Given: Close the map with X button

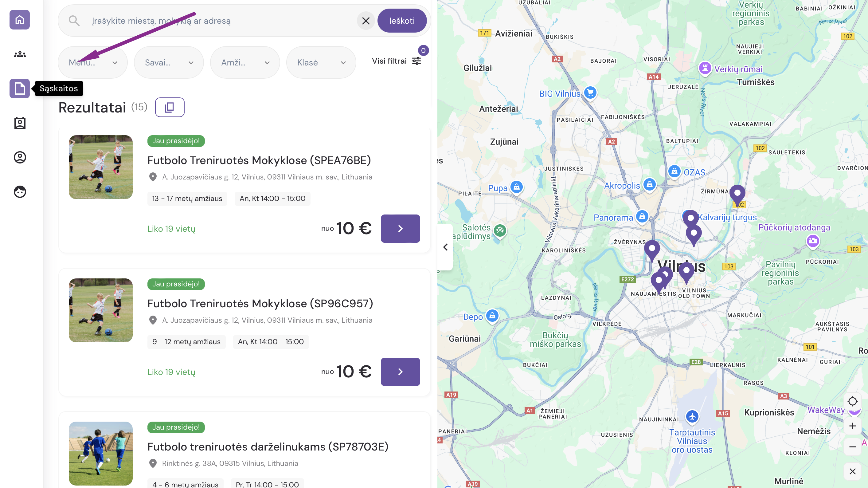Looking at the screenshot, I should coord(853,471).
